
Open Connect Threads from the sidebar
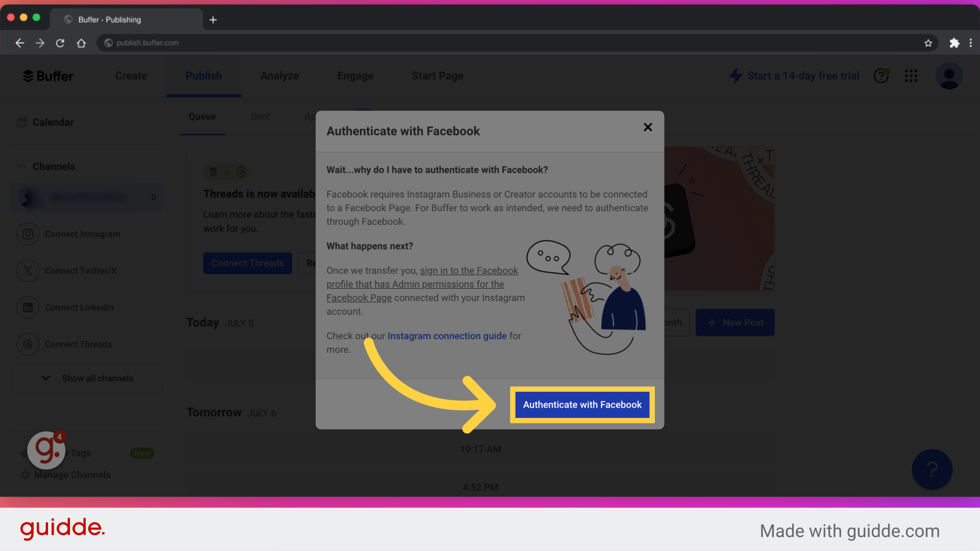tap(78, 344)
